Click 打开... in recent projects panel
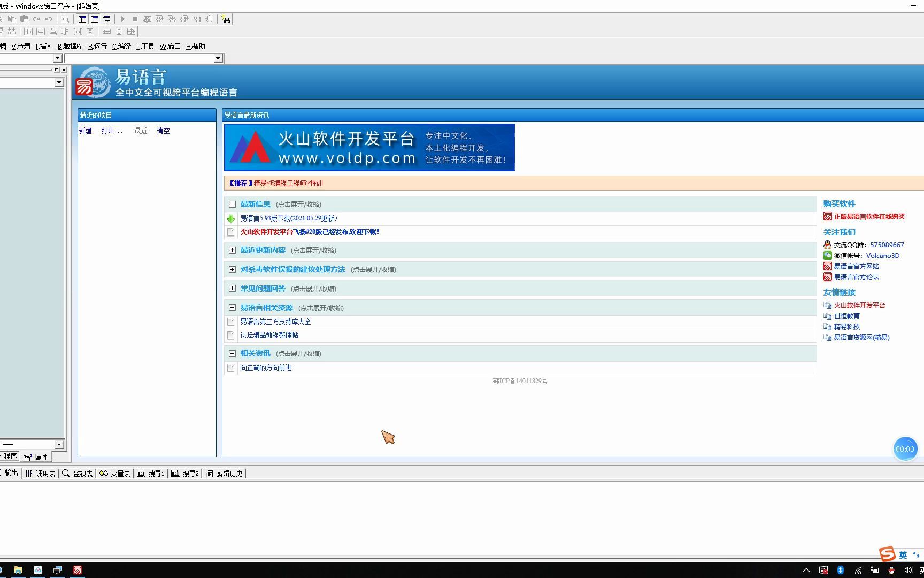Image resolution: width=924 pixels, height=578 pixels. click(x=112, y=131)
